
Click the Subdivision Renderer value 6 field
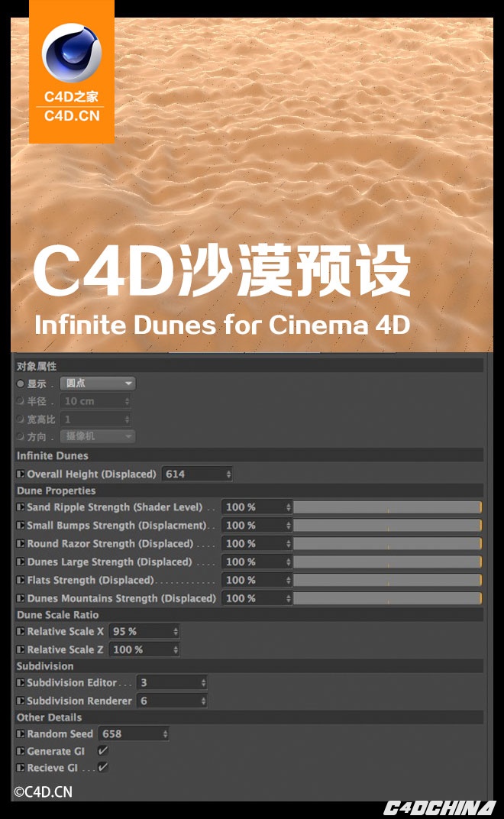(172, 701)
